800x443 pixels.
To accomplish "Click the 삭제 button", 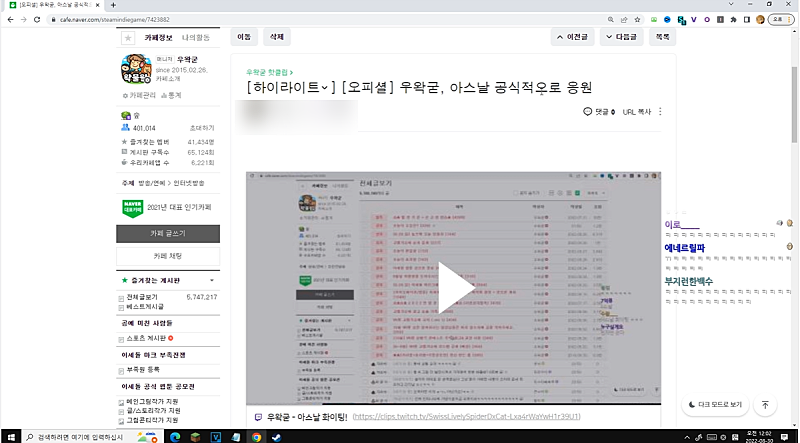I will (277, 37).
